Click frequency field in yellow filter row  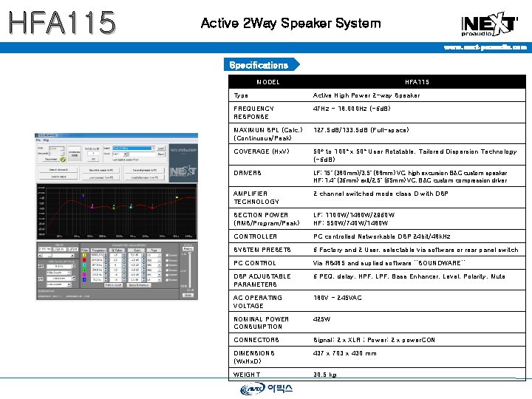point(98,255)
